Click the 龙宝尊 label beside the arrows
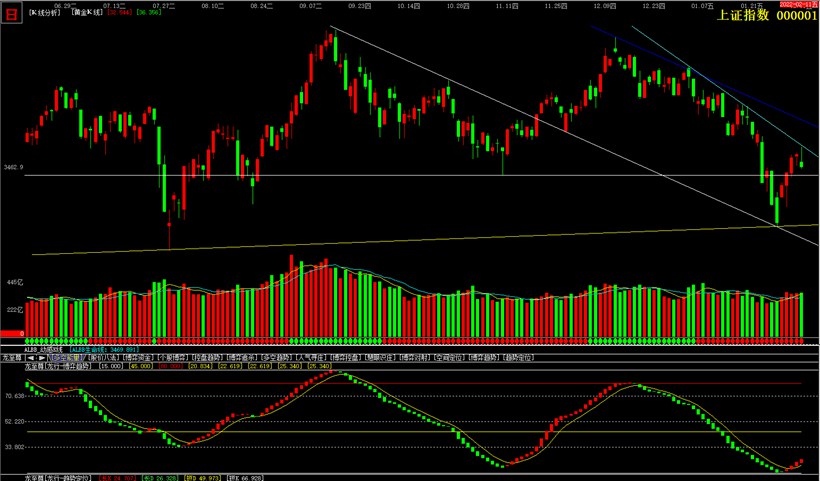 (13, 358)
